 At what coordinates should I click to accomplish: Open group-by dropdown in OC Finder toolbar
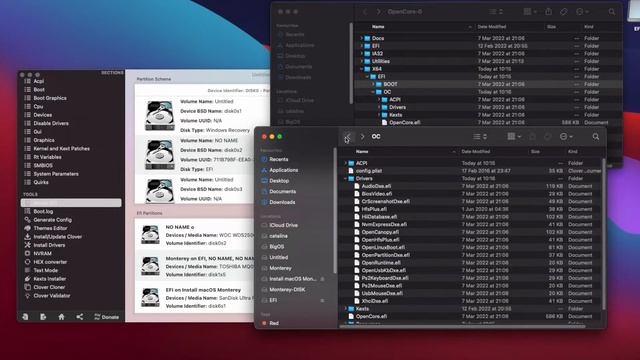[513, 137]
